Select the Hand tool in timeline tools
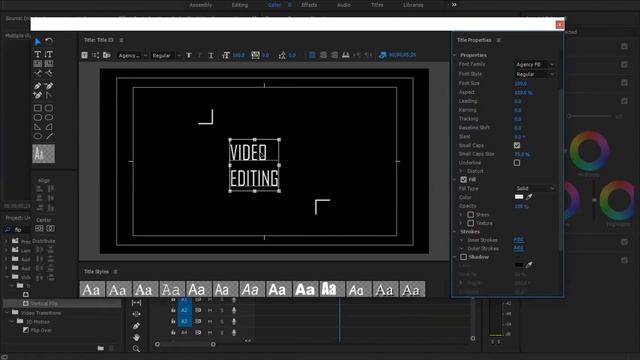The height and width of the screenshot is (360, 640). (x=136, y=337)
